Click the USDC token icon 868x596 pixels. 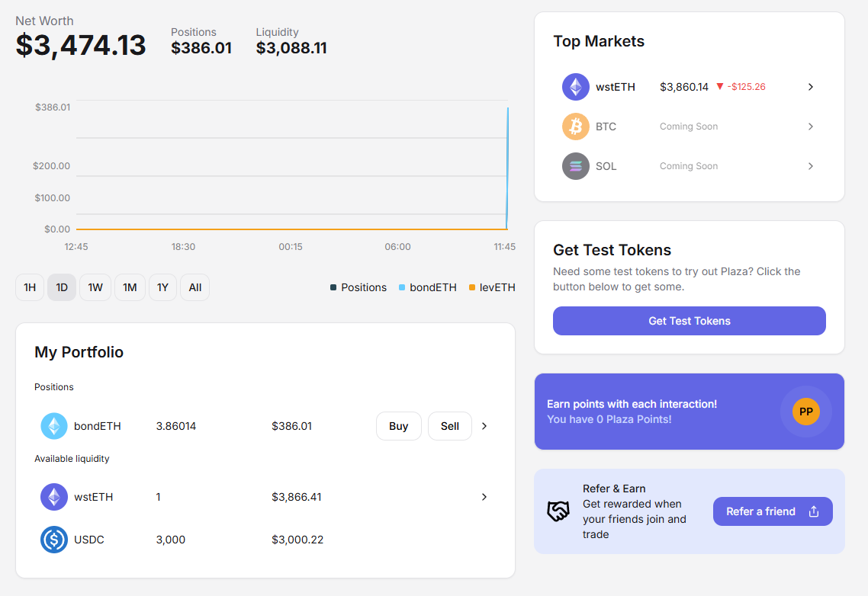click(x=54, y=540)
